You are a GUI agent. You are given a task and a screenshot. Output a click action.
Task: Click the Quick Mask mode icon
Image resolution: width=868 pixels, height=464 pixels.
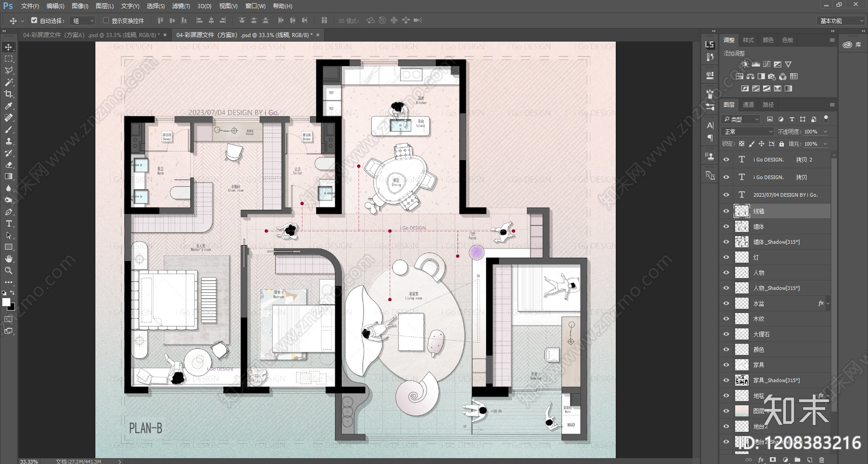click(9, 319)
